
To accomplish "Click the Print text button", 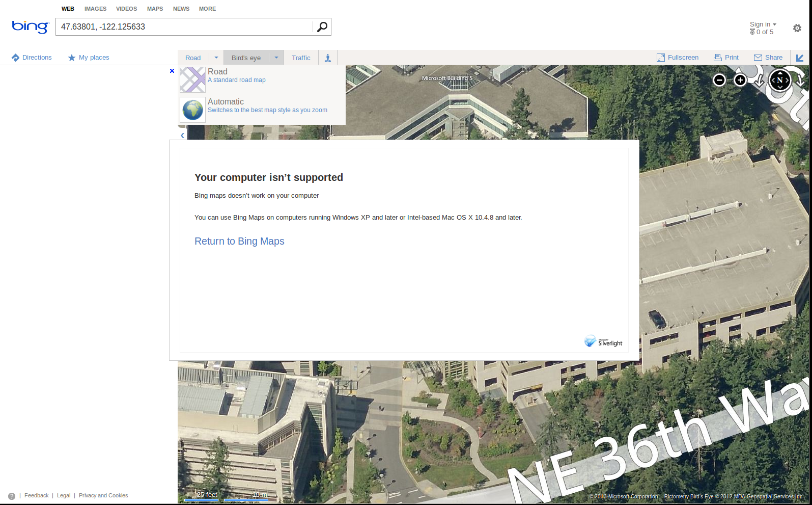I will (732, 58).
